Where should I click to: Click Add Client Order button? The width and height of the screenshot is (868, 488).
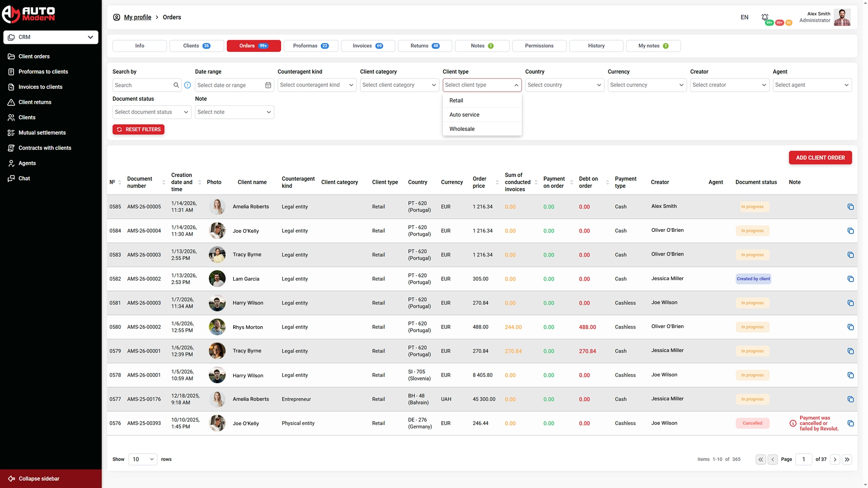pyautogui.click(x=820, y=158)
